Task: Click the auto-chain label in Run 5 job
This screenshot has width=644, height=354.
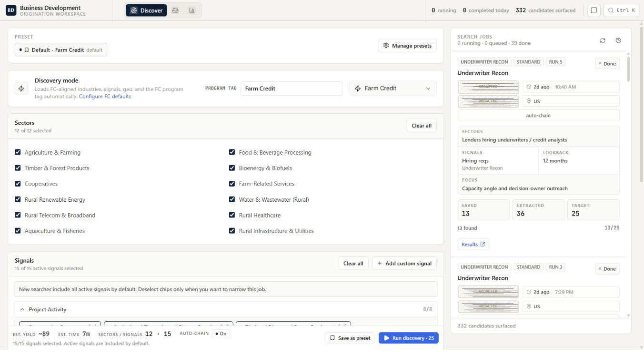Action: [538, 116]
